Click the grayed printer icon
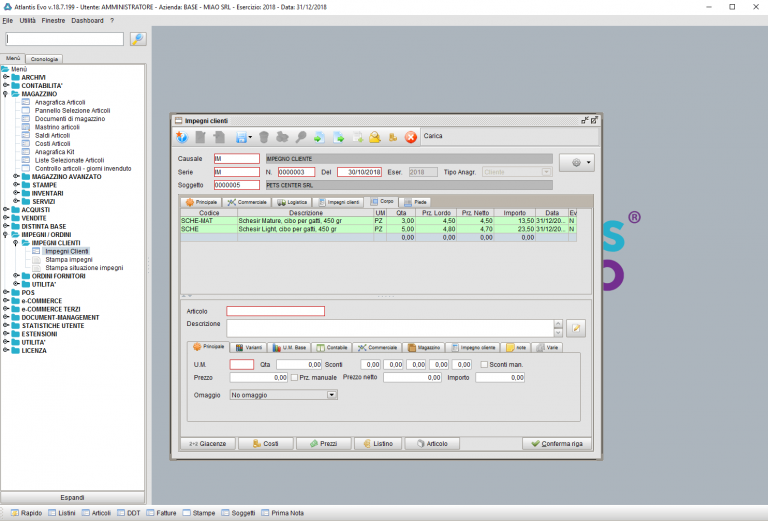The width and height of the screenshot is (768, 521). tap(282, 137)
